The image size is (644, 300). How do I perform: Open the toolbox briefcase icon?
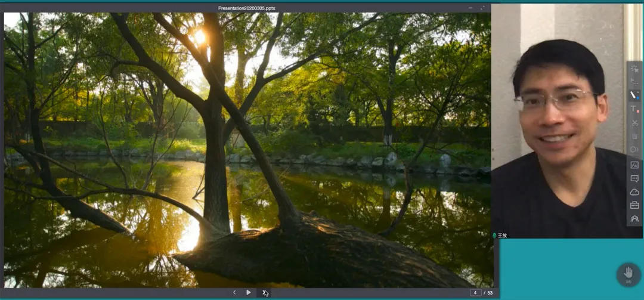tap(634, 205)
